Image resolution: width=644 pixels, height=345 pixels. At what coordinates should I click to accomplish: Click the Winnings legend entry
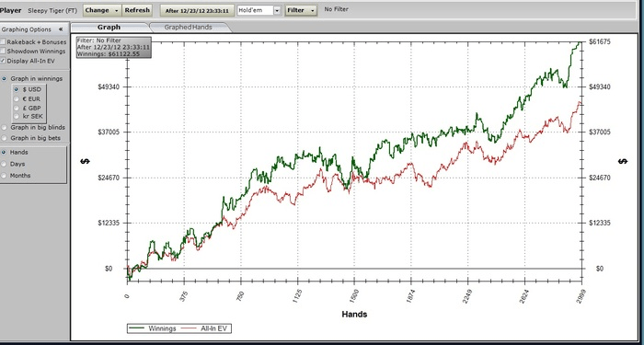153,328
